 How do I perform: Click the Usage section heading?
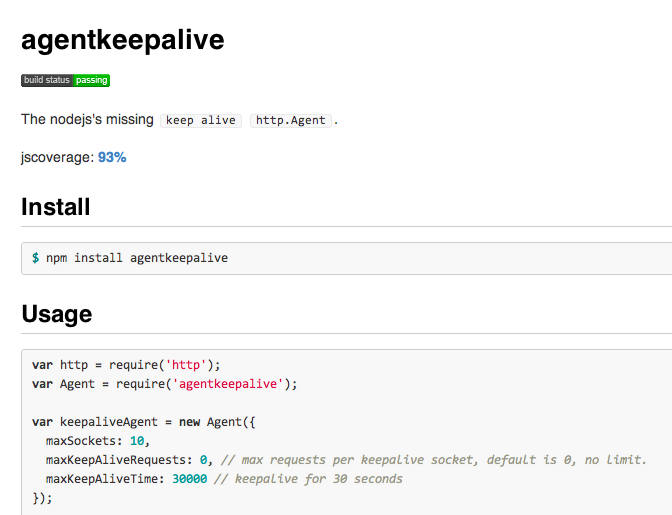57,314
